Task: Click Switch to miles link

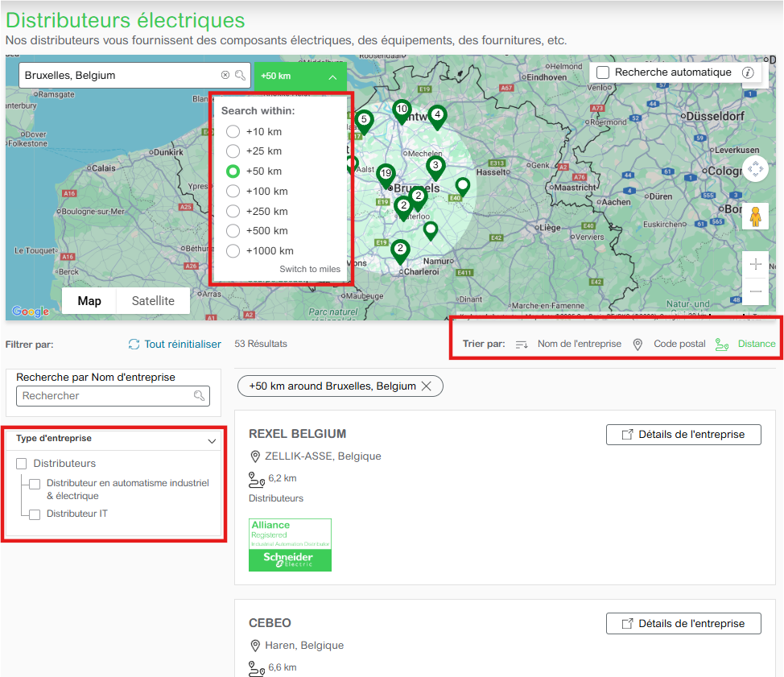Action: tap(310, 269)
